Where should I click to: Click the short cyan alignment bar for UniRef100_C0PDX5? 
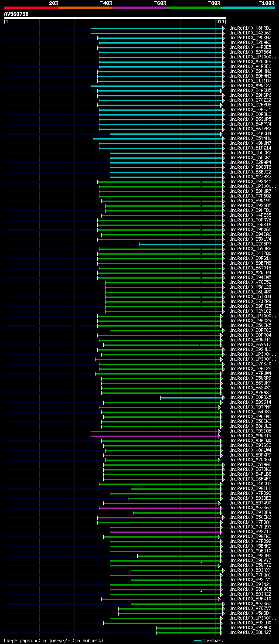(192, 398)
